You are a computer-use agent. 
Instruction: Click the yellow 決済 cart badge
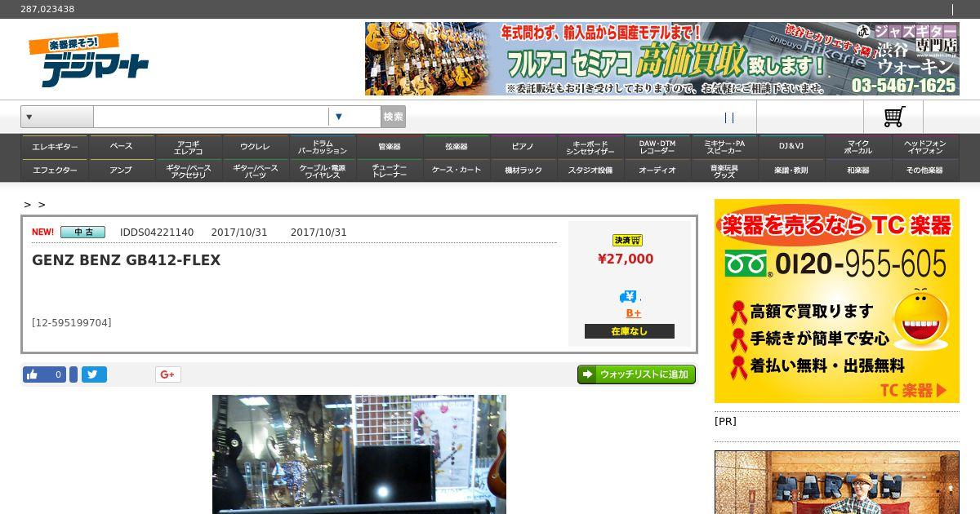click(627, 240)
